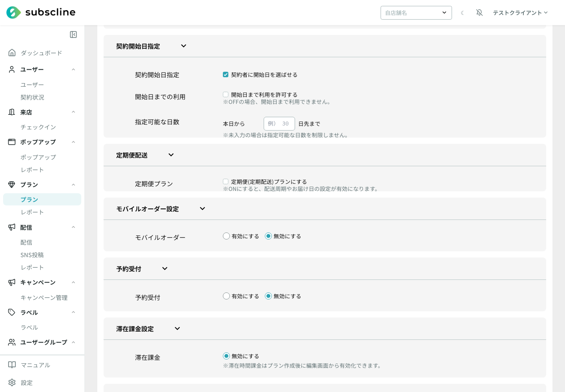This screenshot has height=392, width=565.
Task: Select モバイルオーダー 無効にする radio
Action: 268,236
